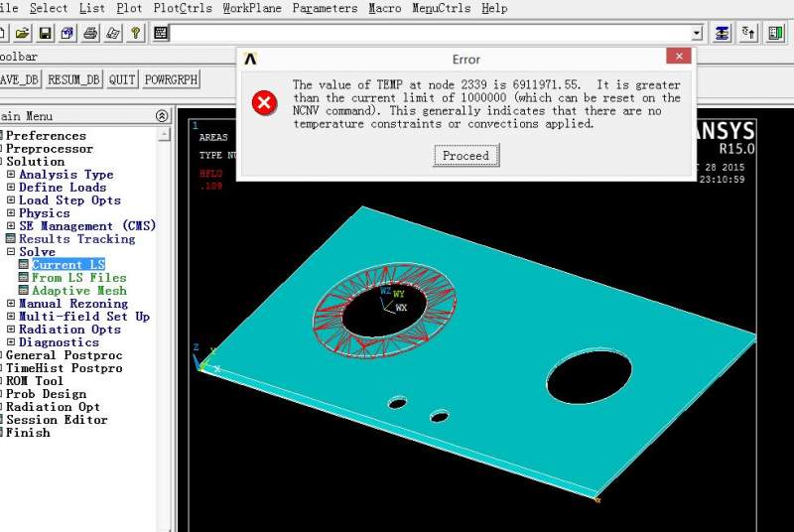
Task: Click the Open ANSYS File folder icon
Action: point(22,34)
